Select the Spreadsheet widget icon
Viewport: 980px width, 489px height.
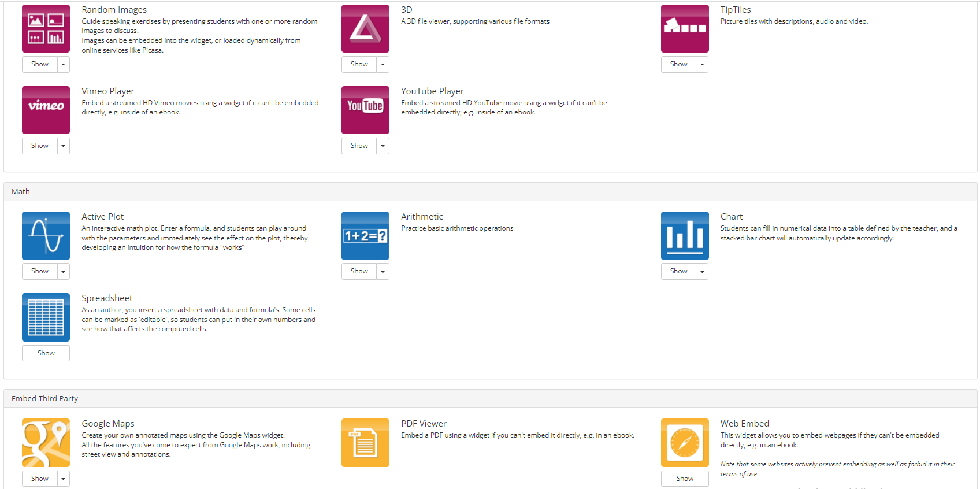coord(46,317)
